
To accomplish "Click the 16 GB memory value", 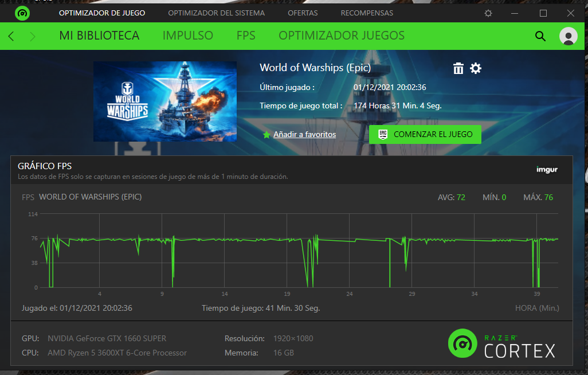I will [x=284, y=353].
